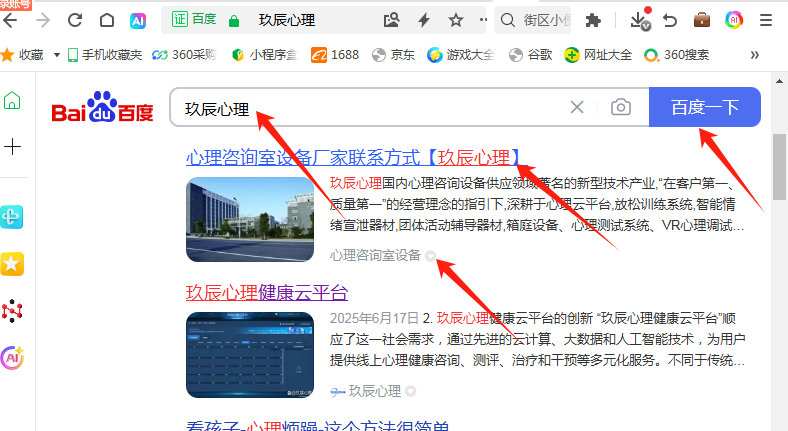Bookmark this page with the star icon
Viewport: 788px width, 431px height.
[456, 20]
